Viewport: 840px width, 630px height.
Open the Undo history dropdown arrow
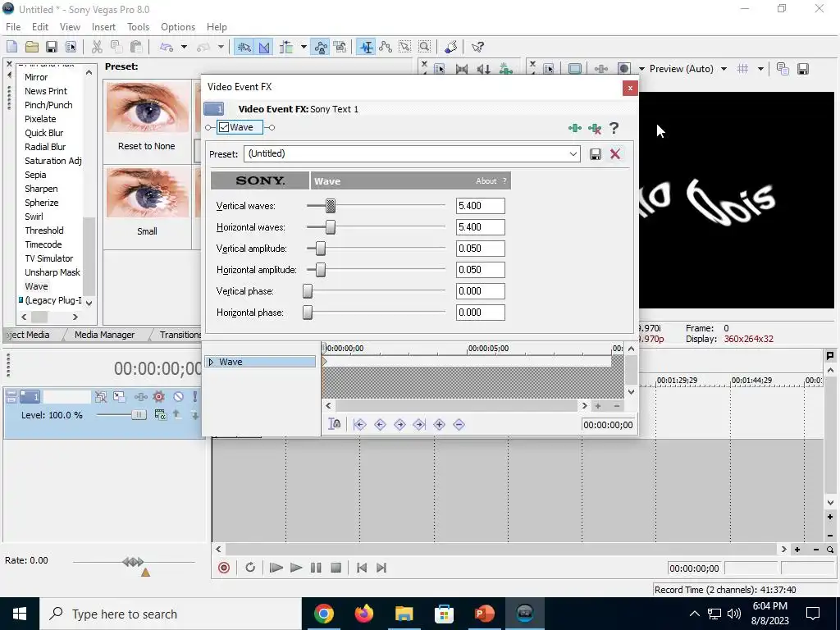pyautogui.click(x=184, y=47)
